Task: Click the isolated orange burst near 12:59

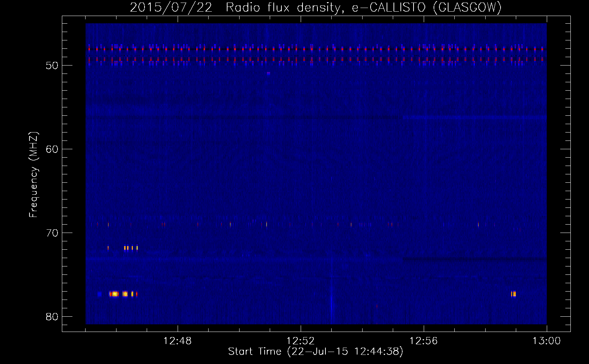Action: click(513, 294)
